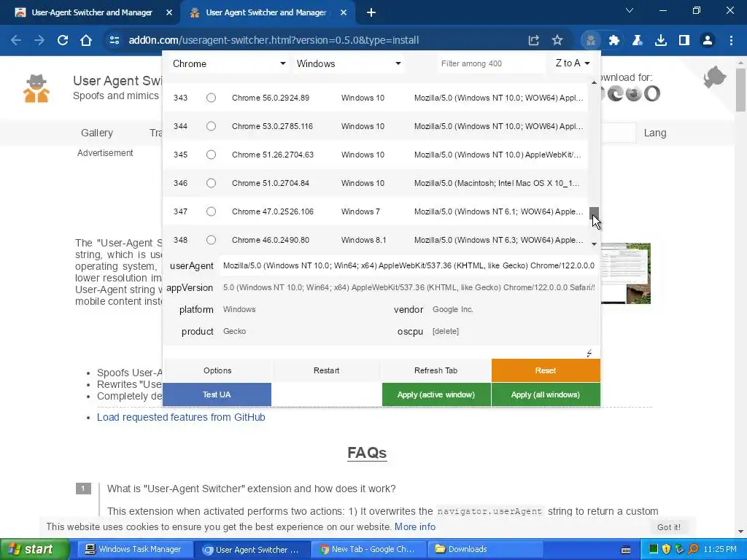Click the tab search chevron
This screenshot has width=747, height=560.
(x=630, y=10)
